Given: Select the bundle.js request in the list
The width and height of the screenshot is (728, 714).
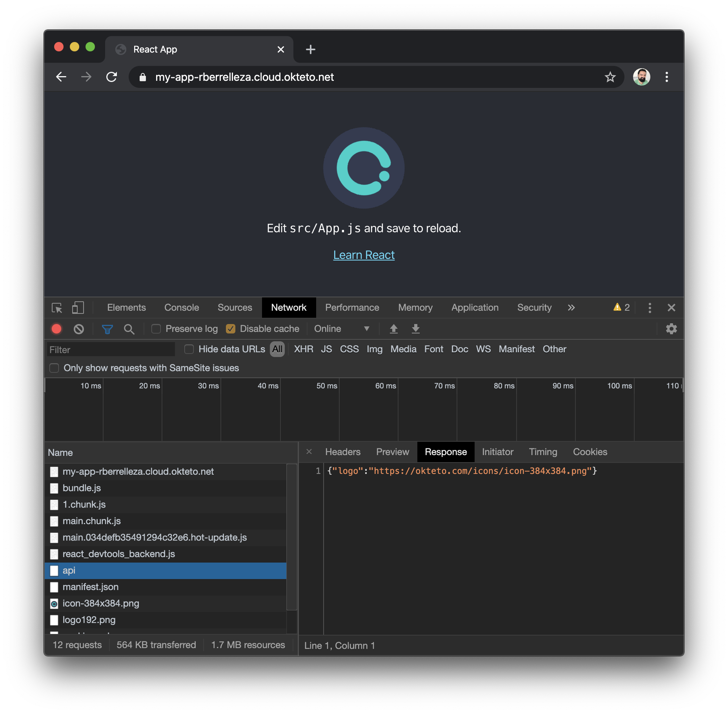Looking at the screenshot, I should [82, 488].
